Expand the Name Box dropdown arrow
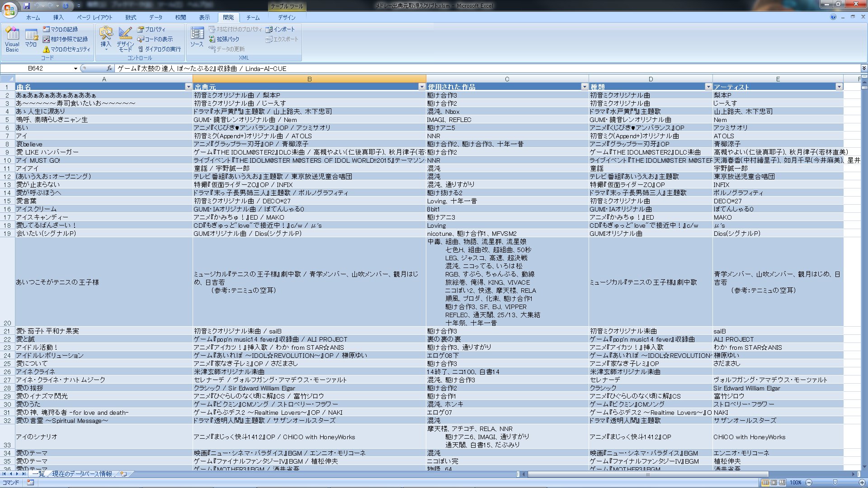This screenshot has width=868, height=488. tap(75, 69)
